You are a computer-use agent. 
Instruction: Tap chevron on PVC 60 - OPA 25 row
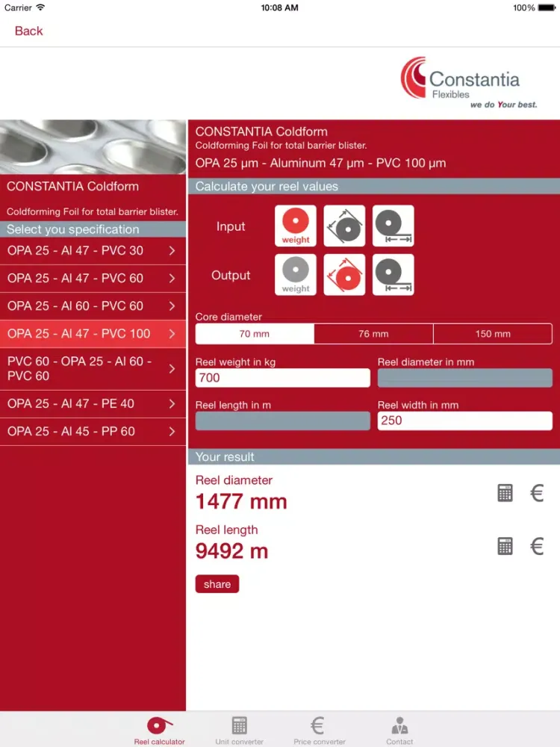[172, 369]
